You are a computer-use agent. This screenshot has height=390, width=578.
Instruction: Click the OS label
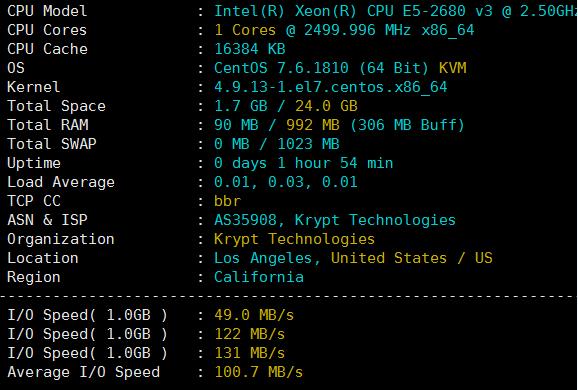pyautogui.click(x=16, y=68)
